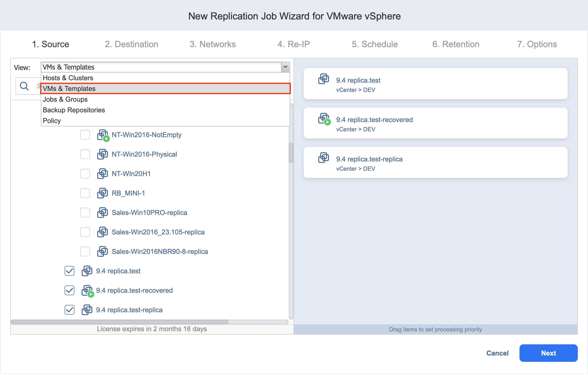Select the 9.4 replica.test-replica card

click(435, 162)
